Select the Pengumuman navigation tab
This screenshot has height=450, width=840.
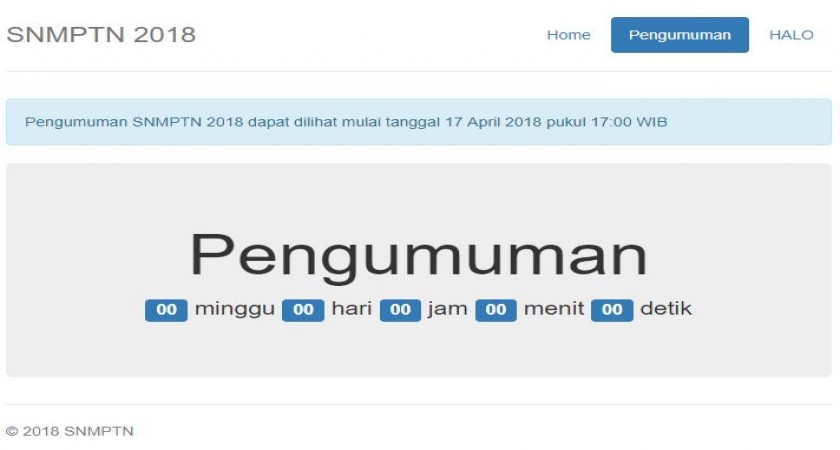(680, 35)
